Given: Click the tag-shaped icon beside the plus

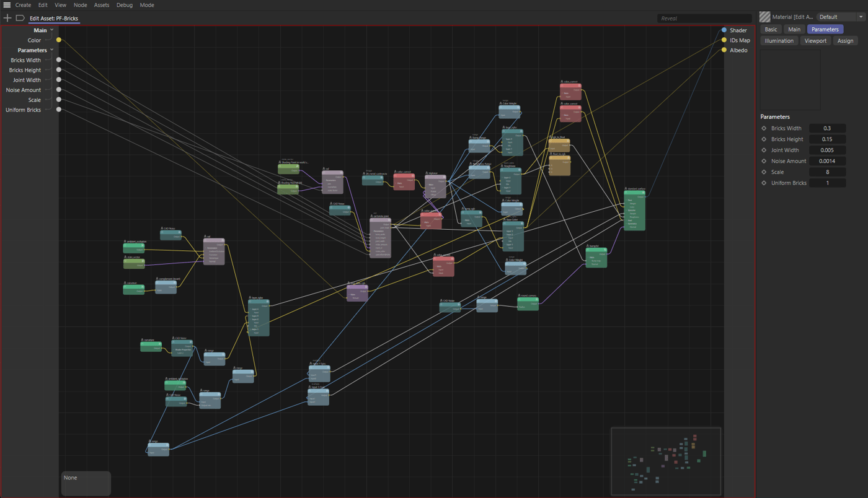Looking at the screenshot, I should pyautogui.click(x=20, y=18).
